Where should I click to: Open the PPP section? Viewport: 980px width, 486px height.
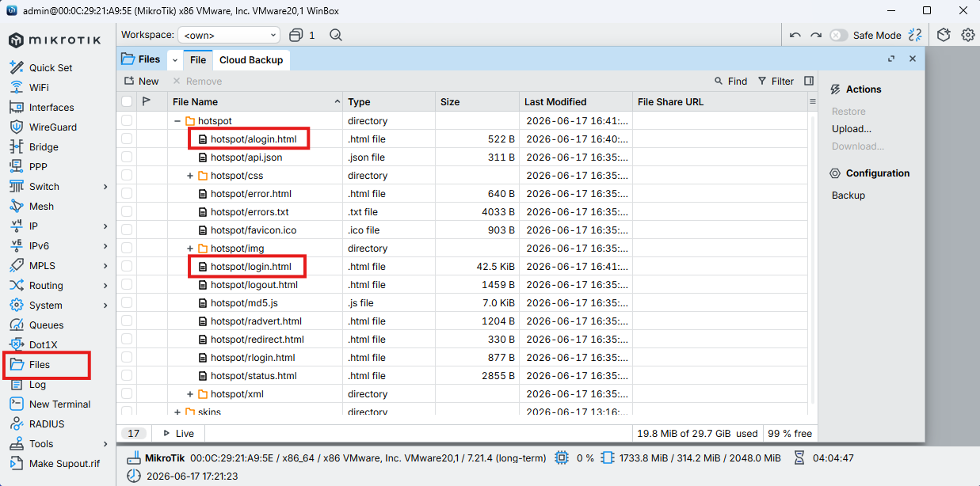tap(38, 167)
